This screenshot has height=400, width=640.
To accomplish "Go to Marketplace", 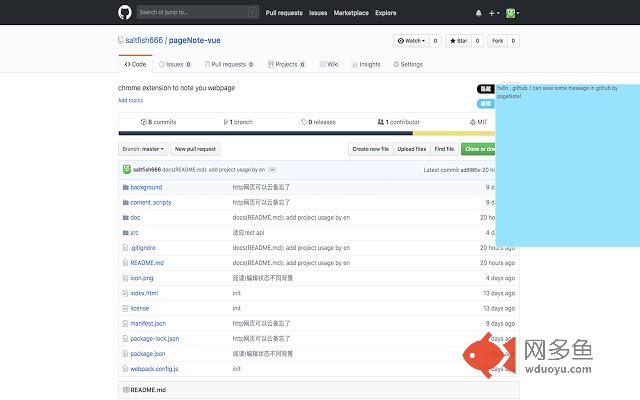I will [x=351, y=13].
